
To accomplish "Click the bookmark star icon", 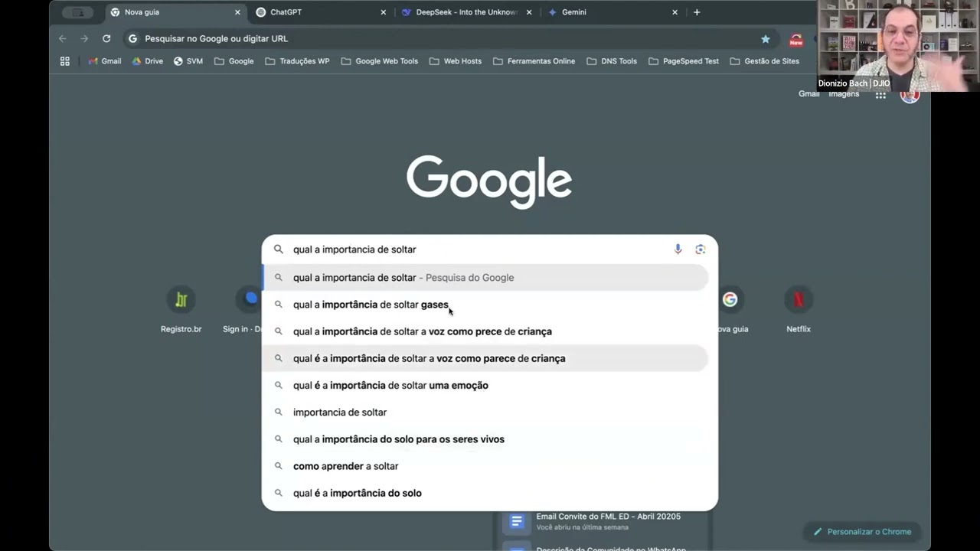I will pyautogui.click(x=765, y=39).
